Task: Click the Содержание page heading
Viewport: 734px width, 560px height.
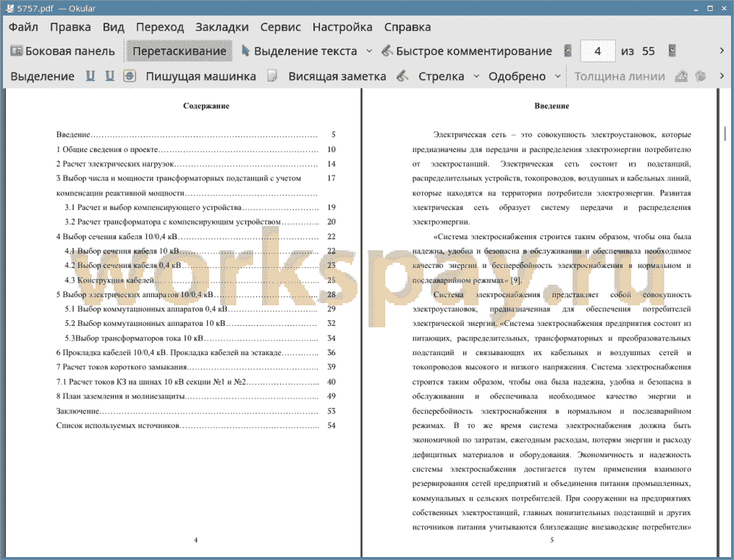Action: [x=206, y=106]
